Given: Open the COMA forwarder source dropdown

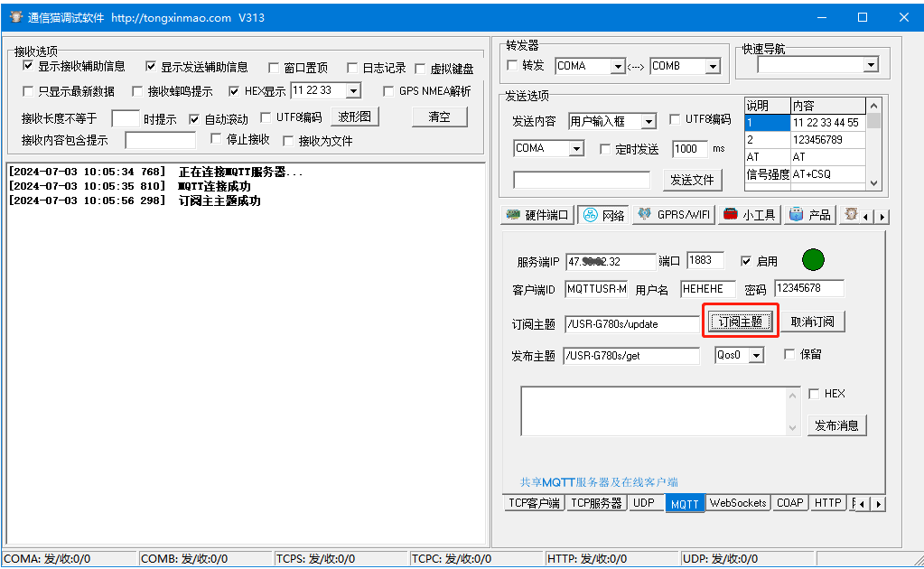Looking at the screenshot, I should 618,67.
